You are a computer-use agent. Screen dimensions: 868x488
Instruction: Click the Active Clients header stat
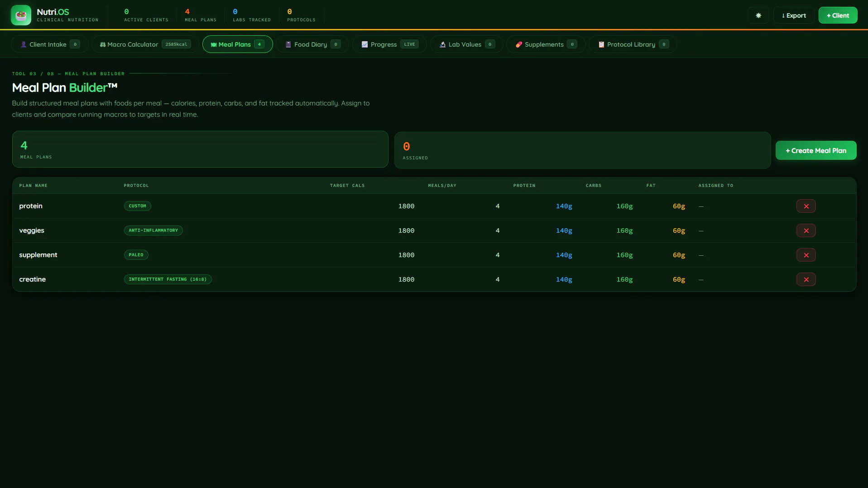(146, 15)
